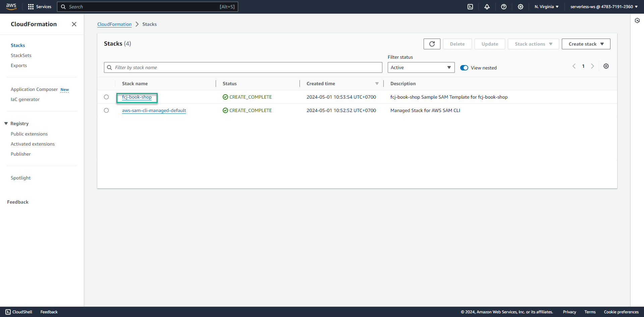Open the fcj-book-shop stack link
Screen dimensions: 644x317
[x=137, y=97]
